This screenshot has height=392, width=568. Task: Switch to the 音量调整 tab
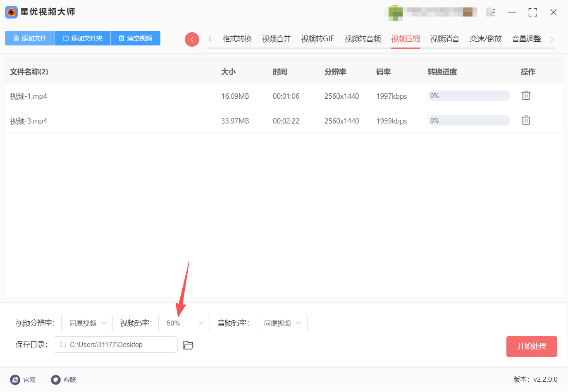(x=526, y=39)
